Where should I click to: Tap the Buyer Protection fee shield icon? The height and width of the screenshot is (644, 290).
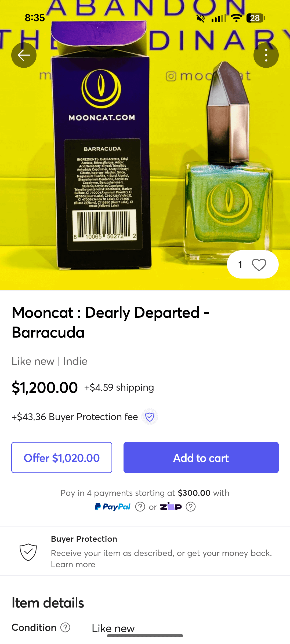150,417
